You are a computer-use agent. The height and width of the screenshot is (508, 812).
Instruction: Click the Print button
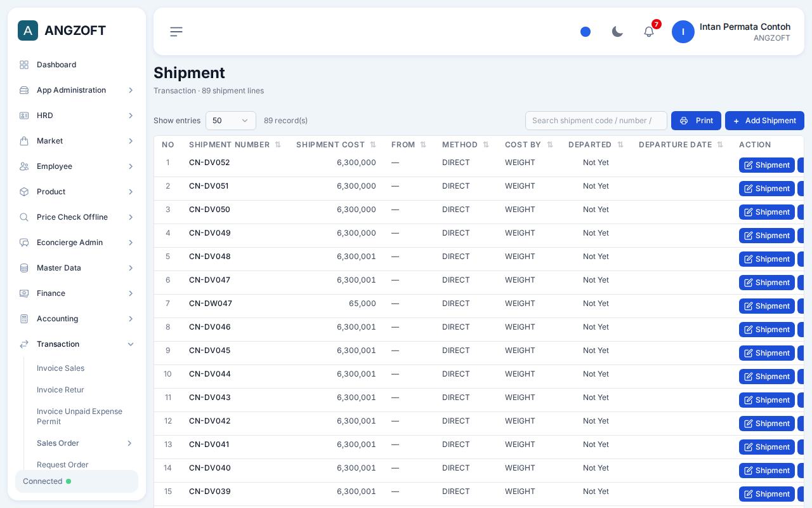point(696,121)
